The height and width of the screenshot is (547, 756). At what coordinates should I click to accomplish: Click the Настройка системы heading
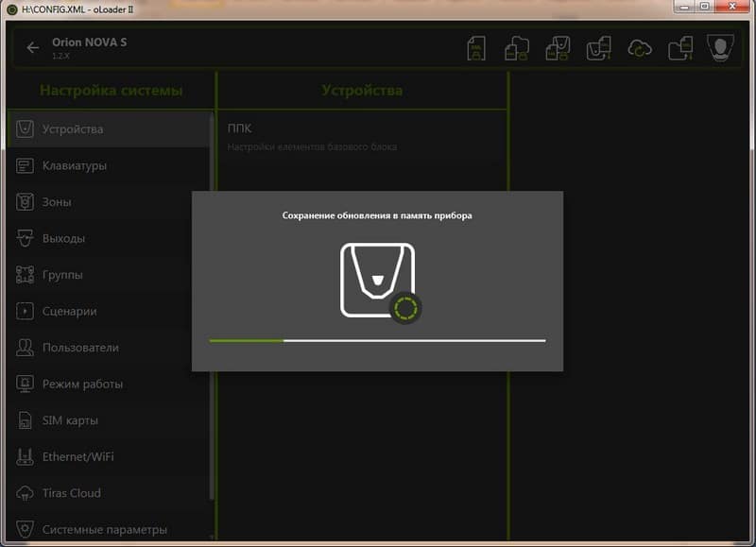111,90
